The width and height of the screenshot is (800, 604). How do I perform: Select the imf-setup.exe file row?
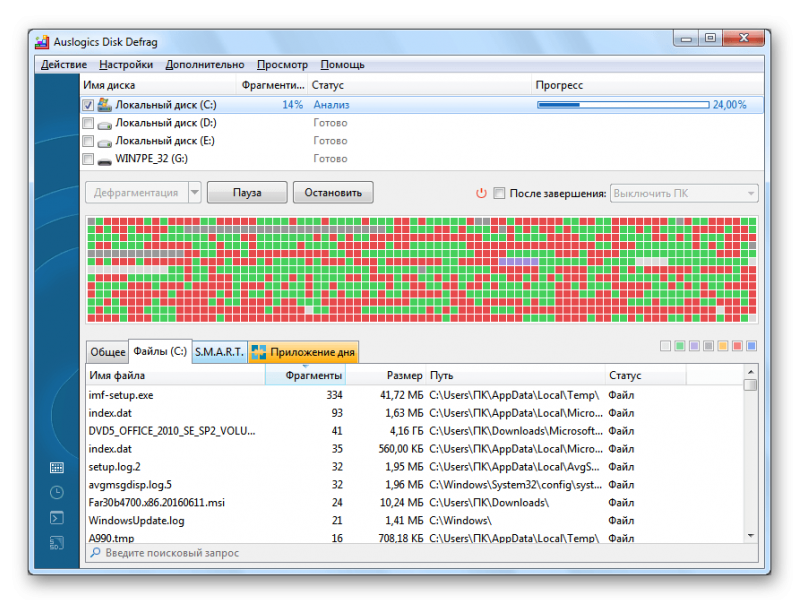pos(415,395)
